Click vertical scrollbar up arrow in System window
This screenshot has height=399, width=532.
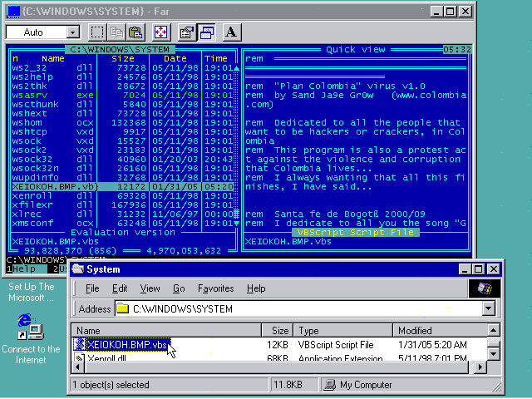point(494,330)
